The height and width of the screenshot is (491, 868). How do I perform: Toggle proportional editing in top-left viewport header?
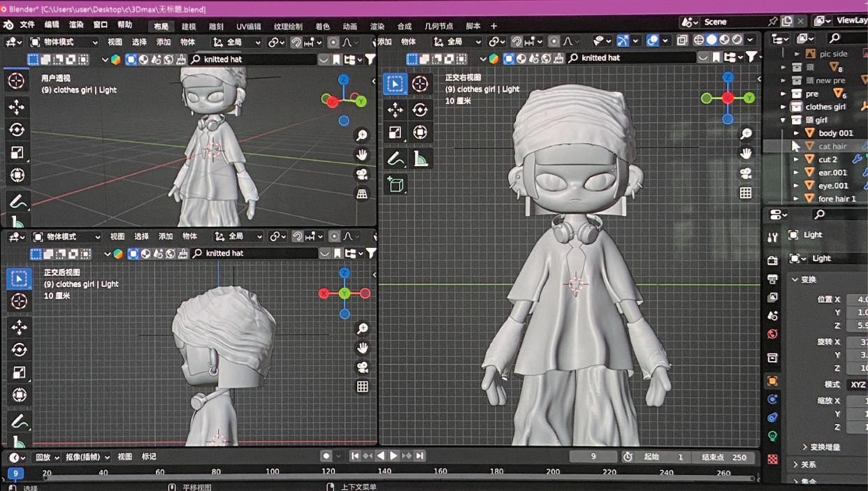[334, 42]
